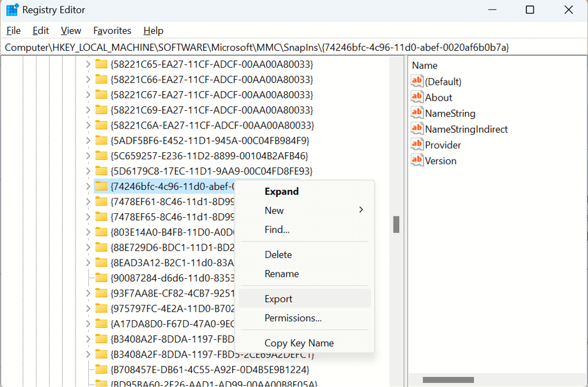Click the string icon beside the Provider value
Viewport: 588px width, 387px height.
tap(417, 144)
